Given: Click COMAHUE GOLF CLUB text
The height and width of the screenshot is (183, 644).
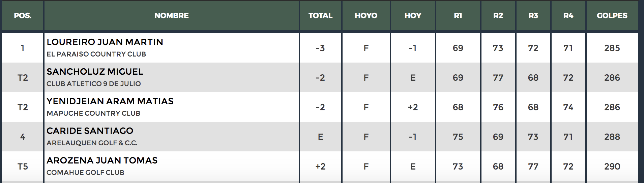Looking at the screenshot, I should pyautogui.click(x=85, y=173).
